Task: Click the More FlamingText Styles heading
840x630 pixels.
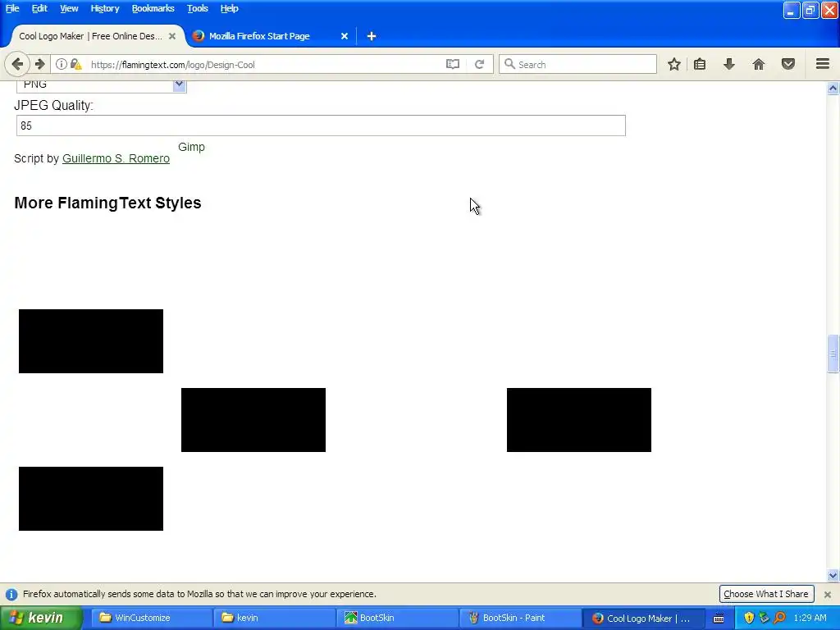Action: click(x=107, y=203)
